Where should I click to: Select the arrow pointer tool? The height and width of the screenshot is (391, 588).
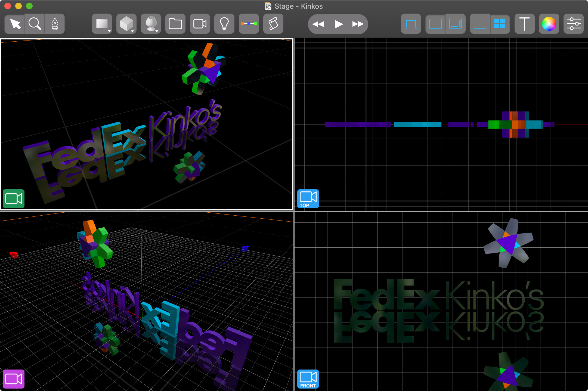15,24
